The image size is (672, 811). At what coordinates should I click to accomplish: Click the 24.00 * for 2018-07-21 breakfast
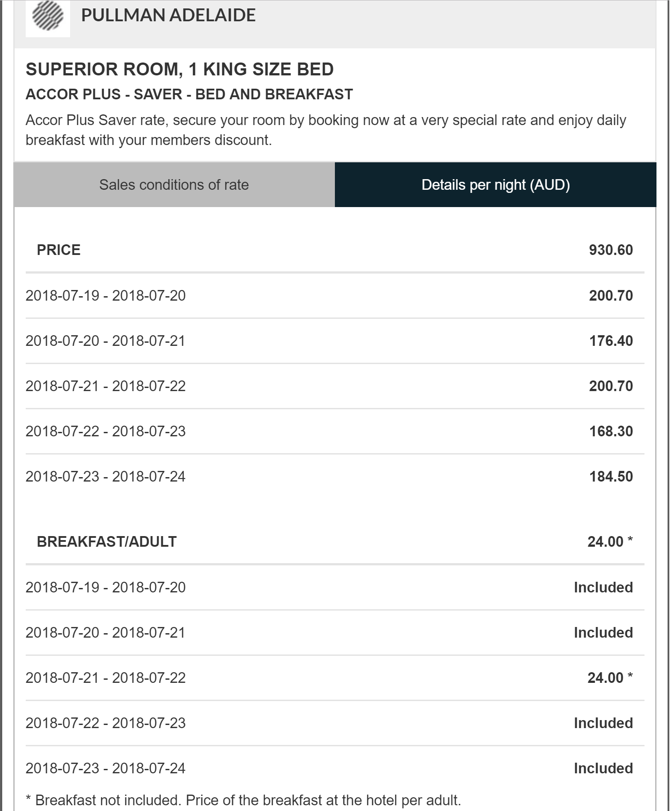coord(609,678)
